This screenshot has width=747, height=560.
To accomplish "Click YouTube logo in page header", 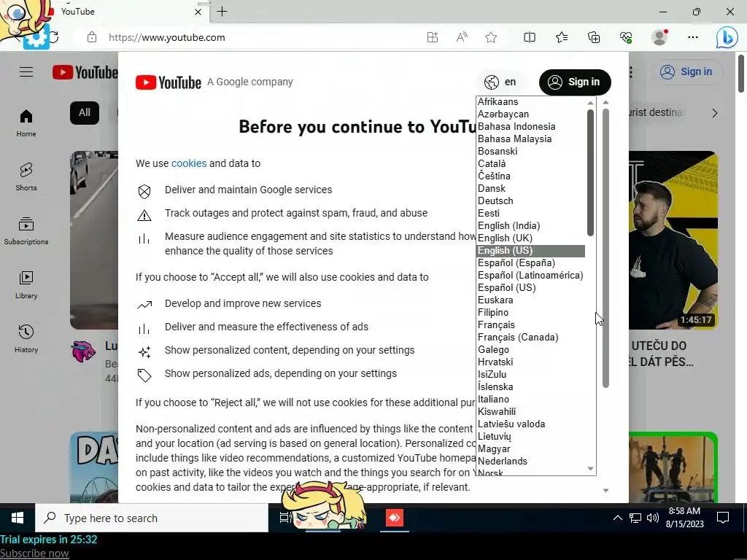I will click(x=85, y=72).
